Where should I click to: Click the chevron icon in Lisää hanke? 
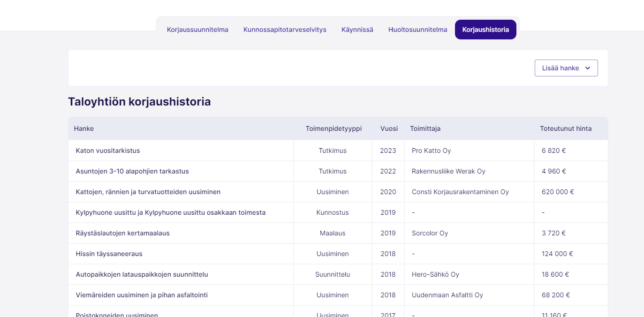[x=588, y=68]
